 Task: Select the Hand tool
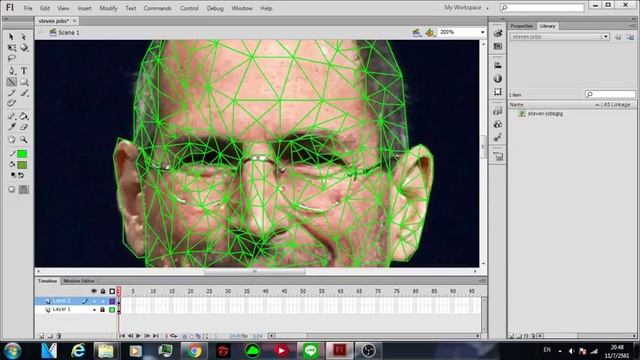pyautogui.click(x=11, y=140)
